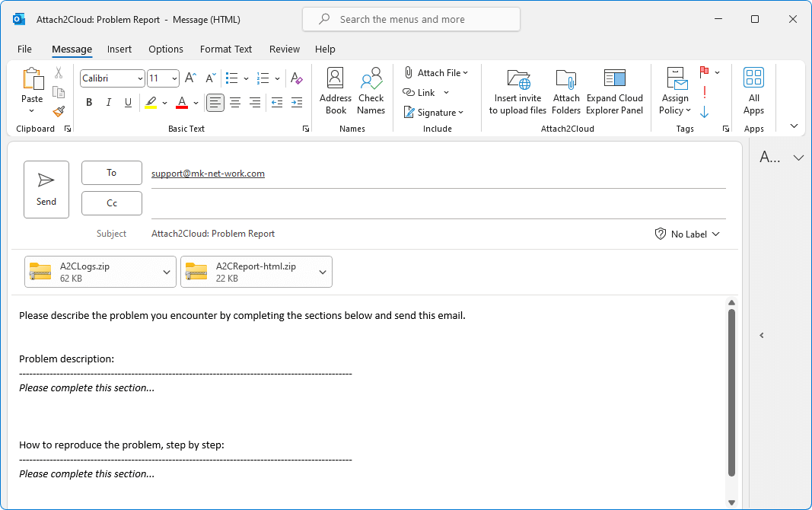Open the Calibri font name dropdown

coord(140,78)
